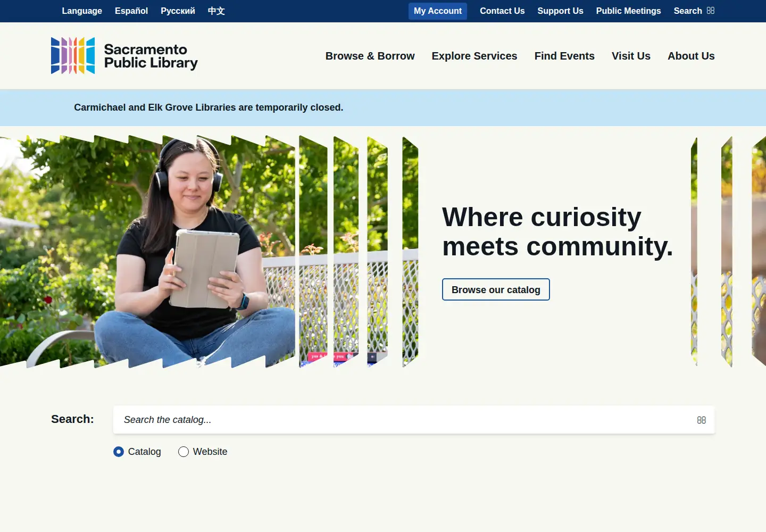Click the 'Where curiosity meets community.' heading
This screenshot has width=766, height=532.
(x=557, y=232)
